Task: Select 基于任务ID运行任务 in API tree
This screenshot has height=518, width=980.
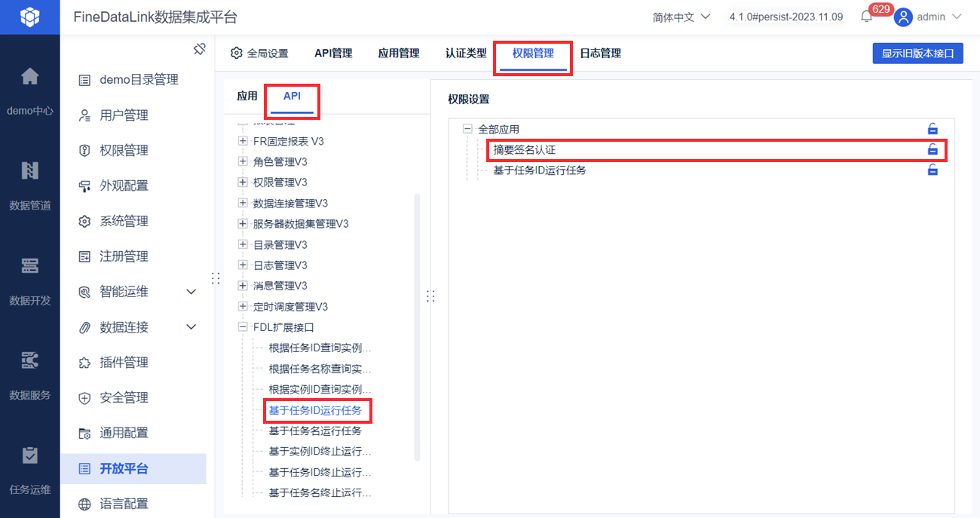Action: [315, 411]
